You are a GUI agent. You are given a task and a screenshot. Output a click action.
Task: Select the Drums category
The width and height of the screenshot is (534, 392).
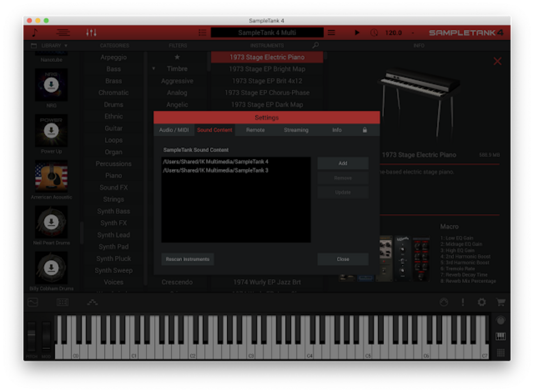(113, 105)
